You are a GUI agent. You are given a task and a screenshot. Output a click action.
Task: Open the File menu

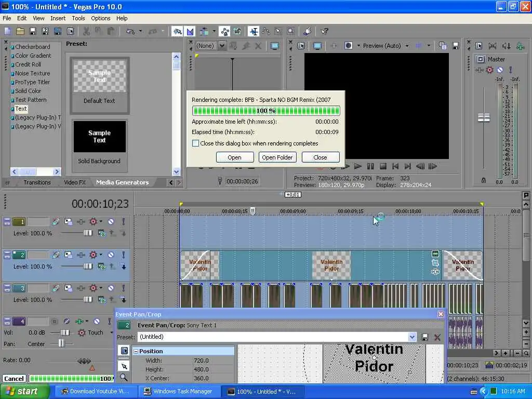pyautogui.click(x=7, y=18)
